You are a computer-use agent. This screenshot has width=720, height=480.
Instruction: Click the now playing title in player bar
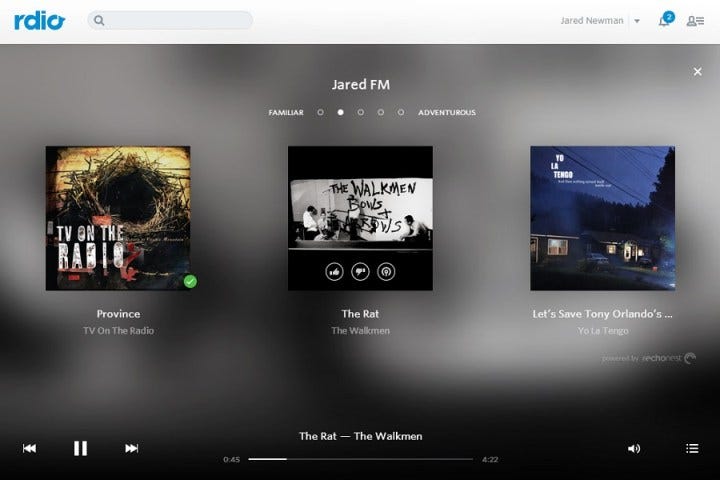click(360, 436)
